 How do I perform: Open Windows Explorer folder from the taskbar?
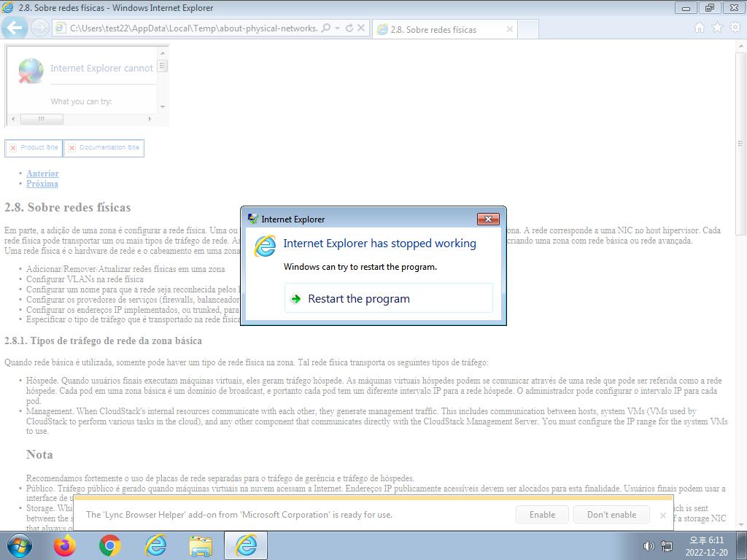pos(201,545)
